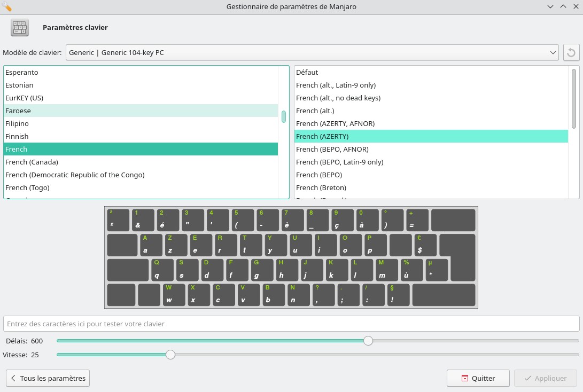583x392 pixels.
Task: Select French (BEPO, Latin-9 only) variant
Action: (431, 162)
